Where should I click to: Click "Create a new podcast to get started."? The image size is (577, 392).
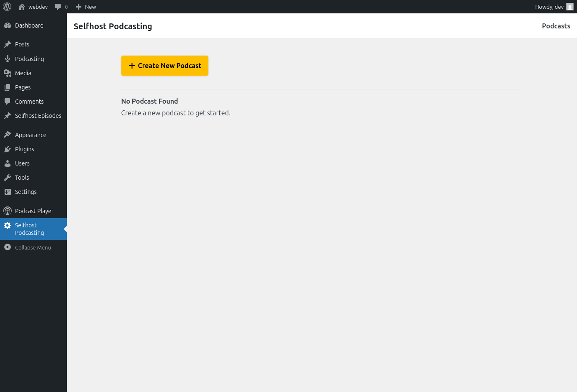pos(176,113)
